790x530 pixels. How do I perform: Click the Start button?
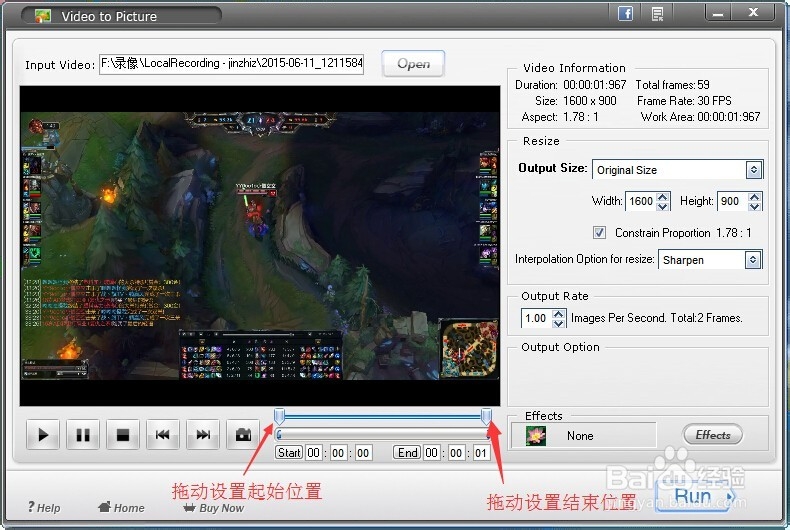pos(289,452)
